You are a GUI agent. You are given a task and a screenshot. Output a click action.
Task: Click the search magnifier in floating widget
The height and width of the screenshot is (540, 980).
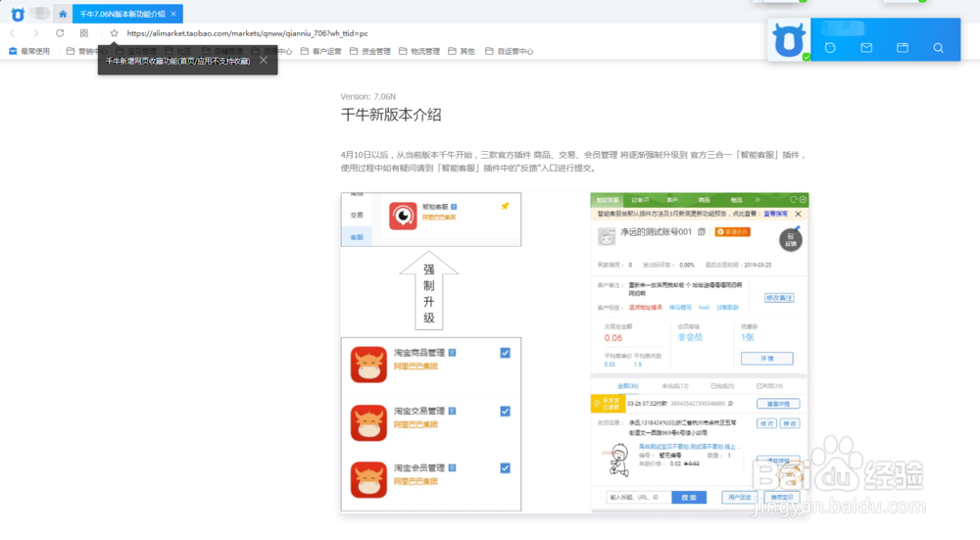938,47
